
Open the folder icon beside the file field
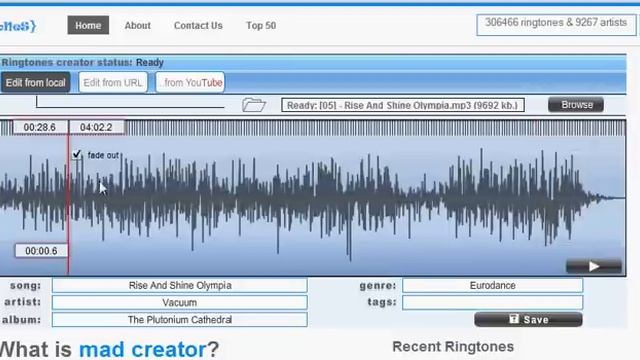pos(253,105)
